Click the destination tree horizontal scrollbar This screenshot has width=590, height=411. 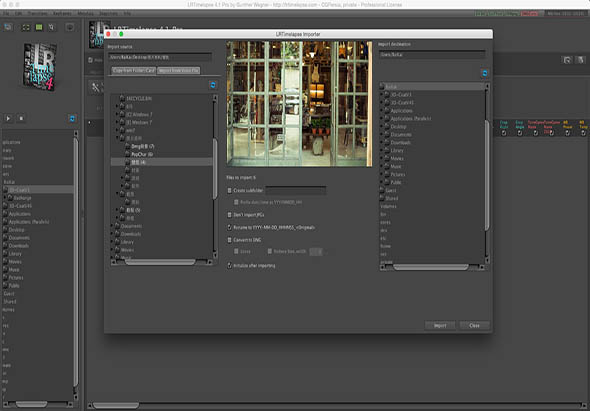(431, 267)
